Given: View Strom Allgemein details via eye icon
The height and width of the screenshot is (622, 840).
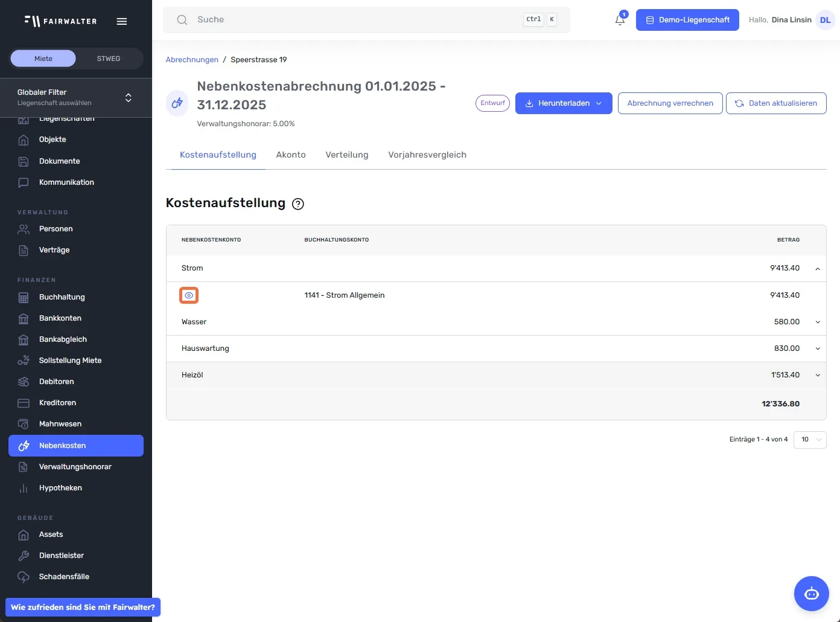Looking at the screenshot, I should (189, 295).
